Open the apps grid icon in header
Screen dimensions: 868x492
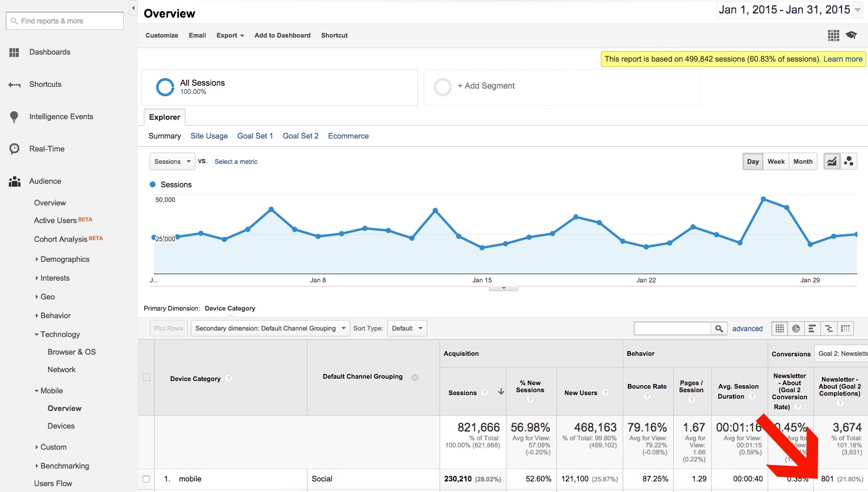[833, 35]
